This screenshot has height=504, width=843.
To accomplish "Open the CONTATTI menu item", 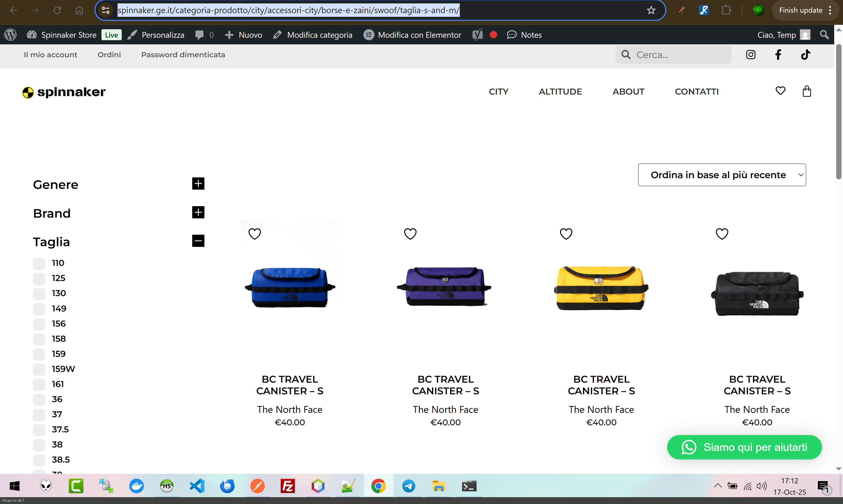I will point(696,92).
